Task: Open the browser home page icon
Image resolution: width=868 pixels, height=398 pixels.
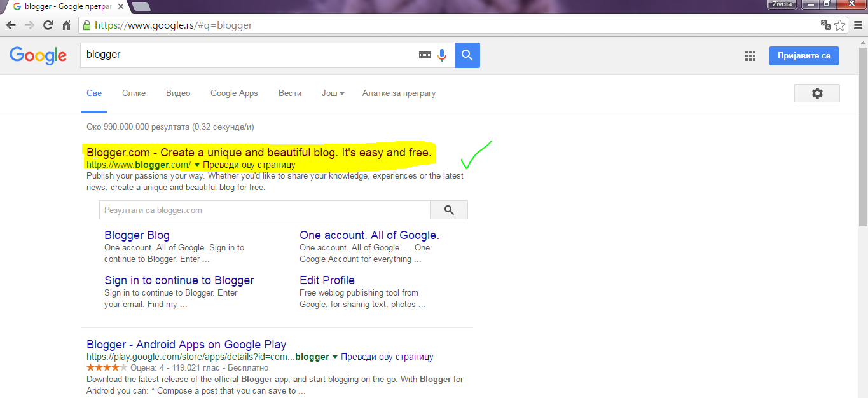Action: point(66,25)
